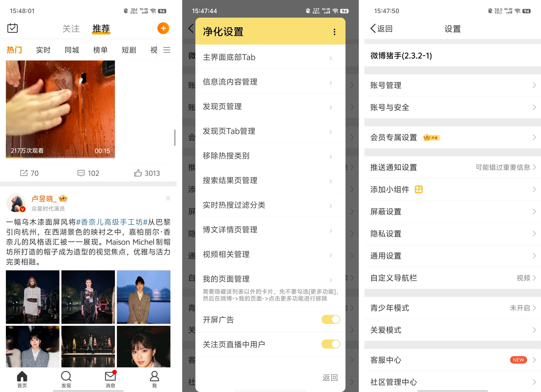Open hashtag link #香奈儿高级手工坊#

pyautogui.click(x=112, y=222)
